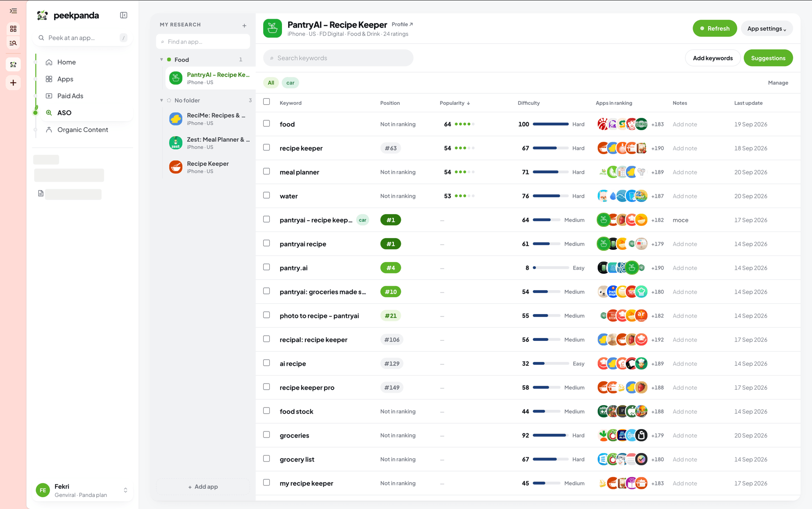The image size is (812, 509).
Task: Check the recipe keeper keyword row
Action: pos(266,147)
